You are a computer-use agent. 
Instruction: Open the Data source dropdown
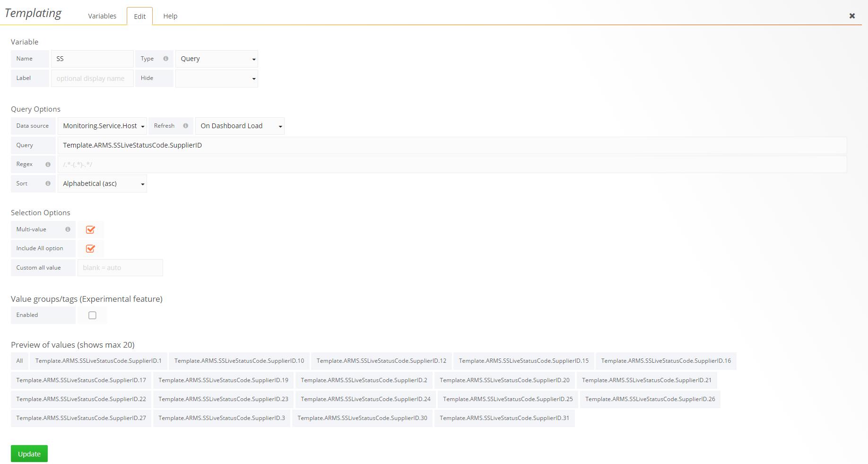(x=102, y=126)
